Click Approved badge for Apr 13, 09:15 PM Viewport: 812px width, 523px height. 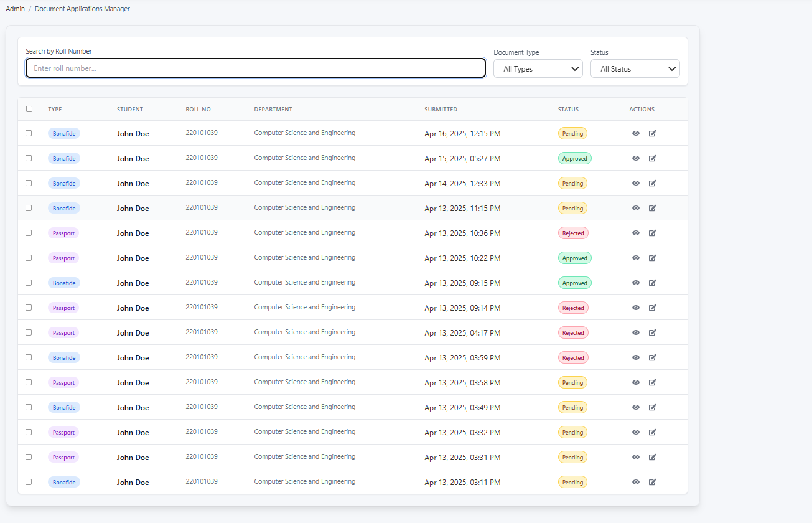(575, 283)
